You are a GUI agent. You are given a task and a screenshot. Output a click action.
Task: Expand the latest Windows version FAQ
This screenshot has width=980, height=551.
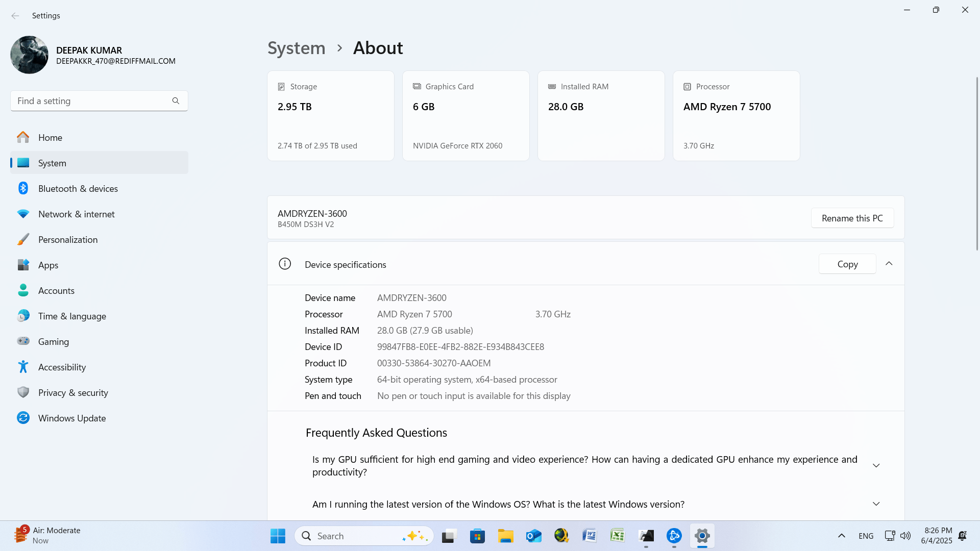[876, 504]
